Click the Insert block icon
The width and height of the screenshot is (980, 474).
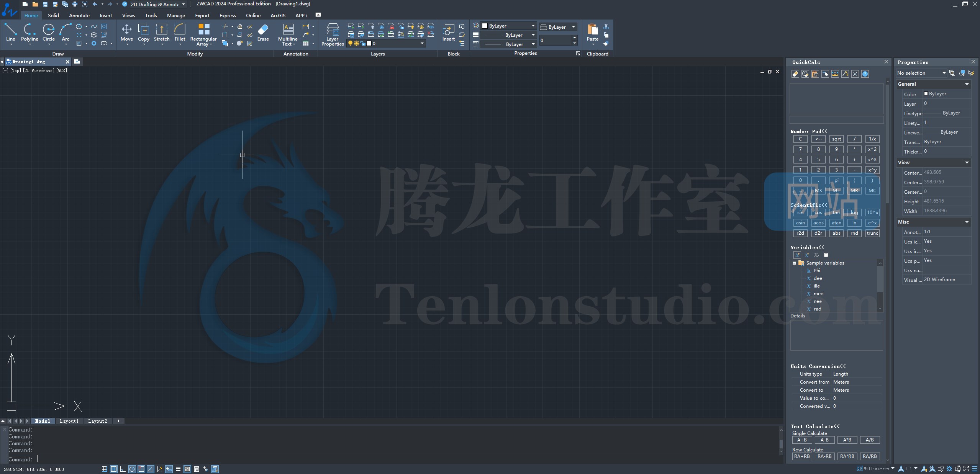448,32
